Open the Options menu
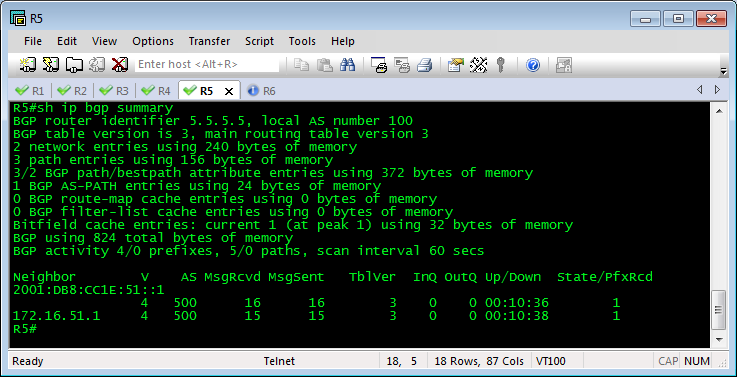Viewport: 737px width, 377px height. pos(153,41)
